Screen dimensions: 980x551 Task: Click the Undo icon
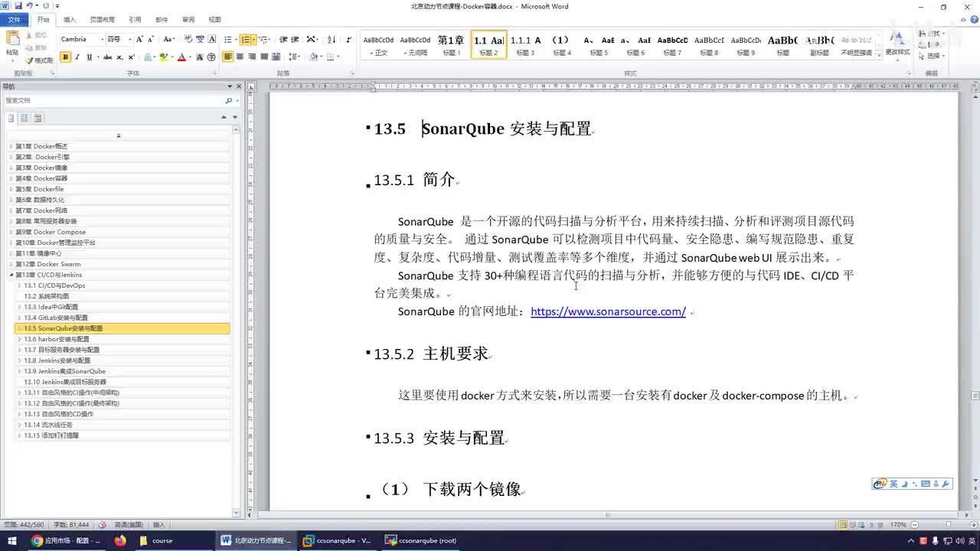coord(30,6)
